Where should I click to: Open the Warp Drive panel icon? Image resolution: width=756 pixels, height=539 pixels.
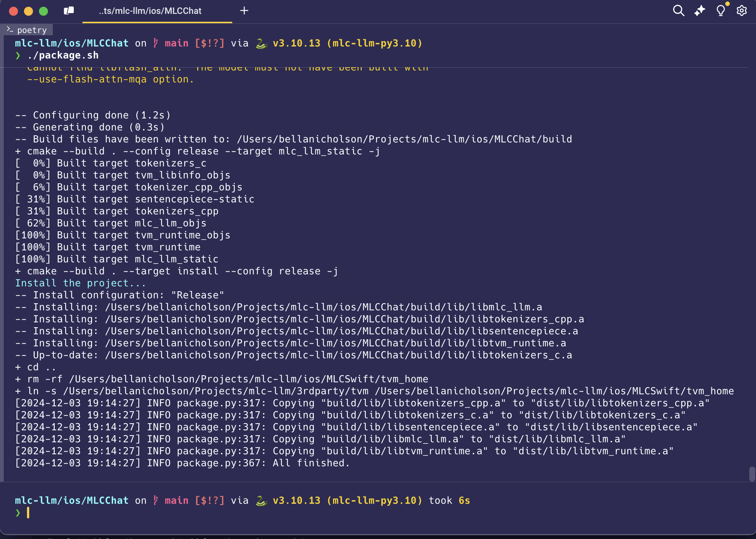coord(69,11)
